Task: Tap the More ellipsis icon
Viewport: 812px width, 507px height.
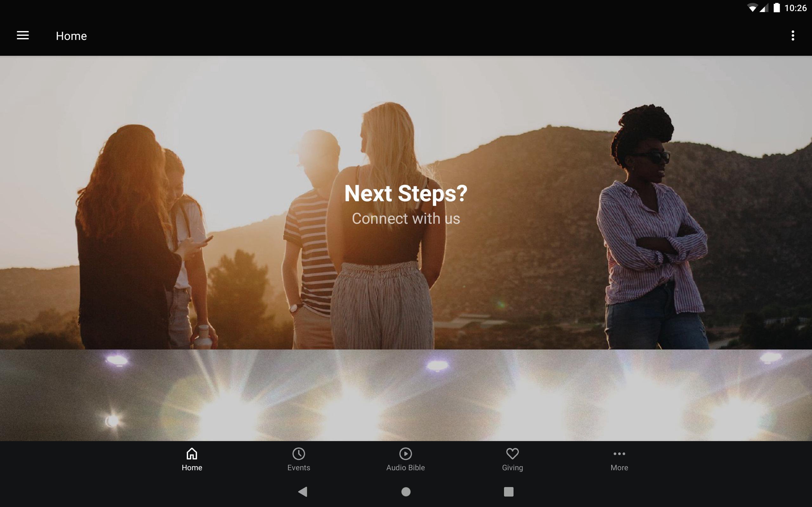Action: pos(619,454)
